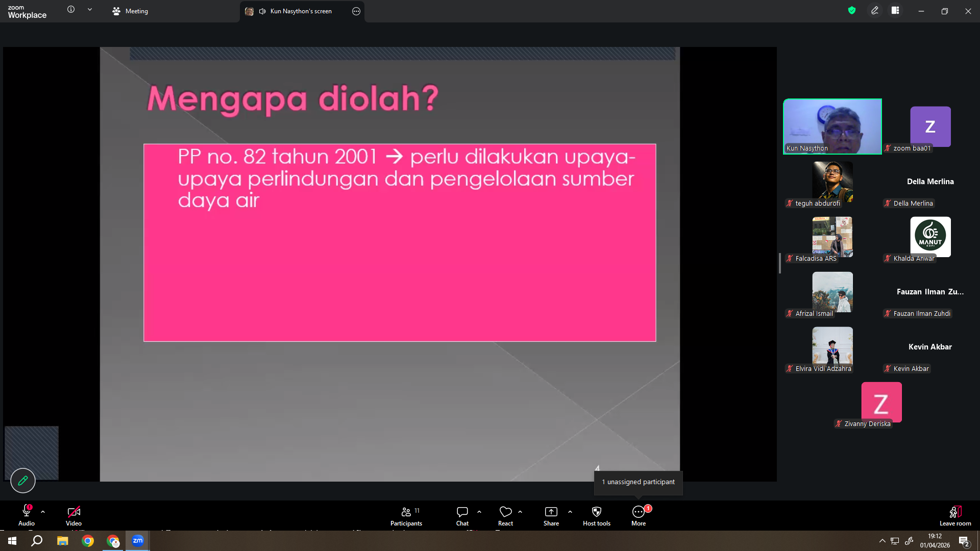Select Zivanny Deriska's pink avatar tile
Image resolution: width=980 pixels, height=551 pixels.
[x=881, y=402]
